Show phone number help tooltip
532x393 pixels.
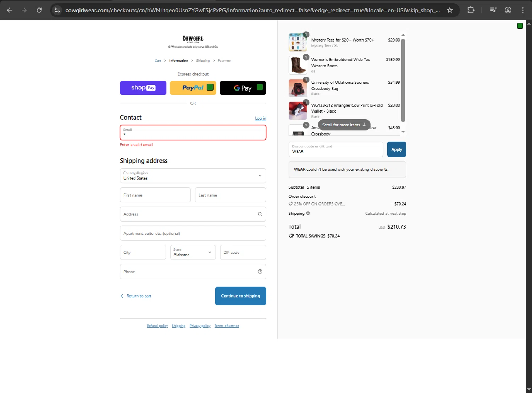pos(260,272)
